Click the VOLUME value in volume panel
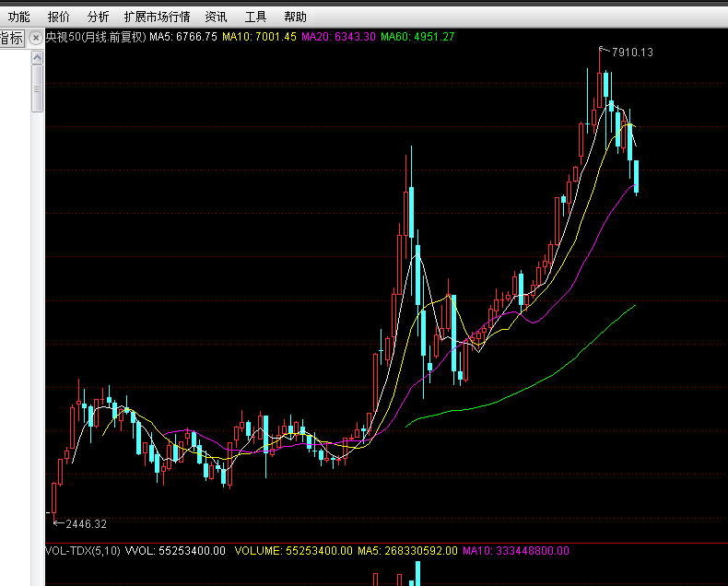The height and width of the screenshot is (586, 728). tap(293, 551)
